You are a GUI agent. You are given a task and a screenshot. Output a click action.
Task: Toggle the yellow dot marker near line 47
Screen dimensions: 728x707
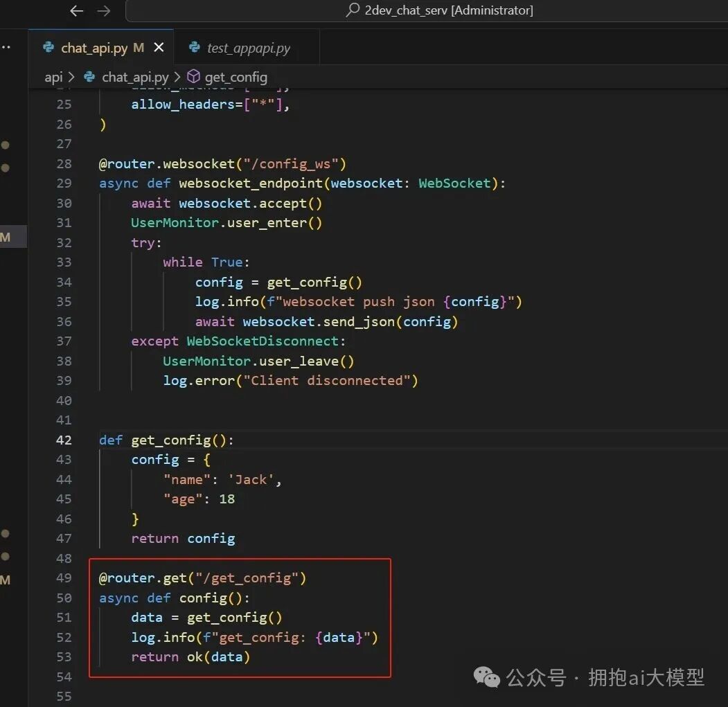point(6,534)
